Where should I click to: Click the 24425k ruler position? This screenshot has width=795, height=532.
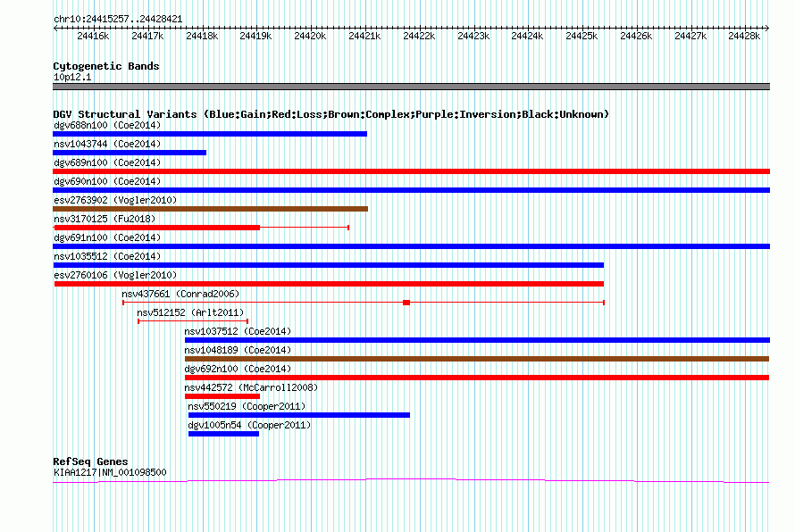tap(582, 36)
